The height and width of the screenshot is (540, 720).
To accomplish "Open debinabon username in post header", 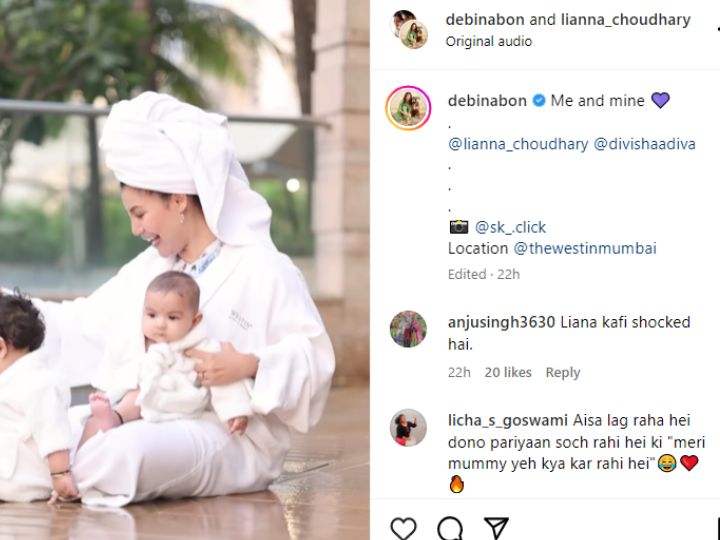I will [x=485, y=20].
